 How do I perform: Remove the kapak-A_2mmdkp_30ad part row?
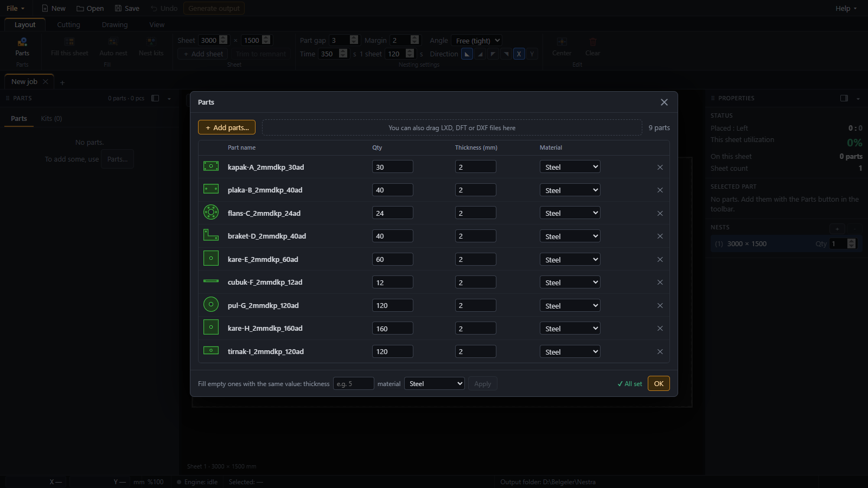(660, 167)
